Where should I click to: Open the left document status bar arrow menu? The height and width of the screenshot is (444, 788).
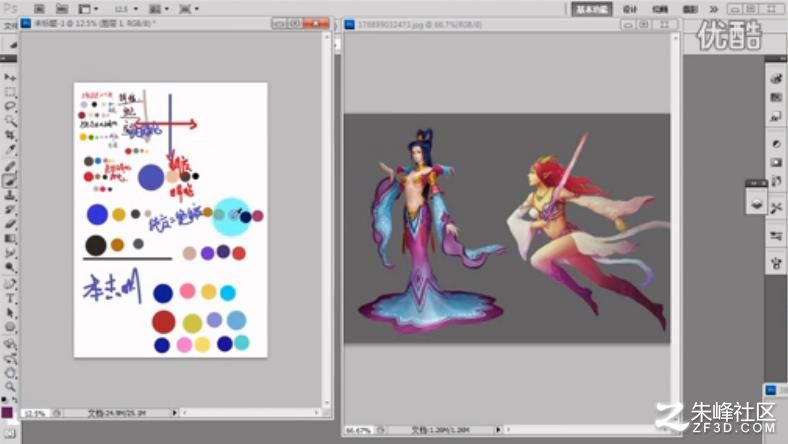pos(174,413)
